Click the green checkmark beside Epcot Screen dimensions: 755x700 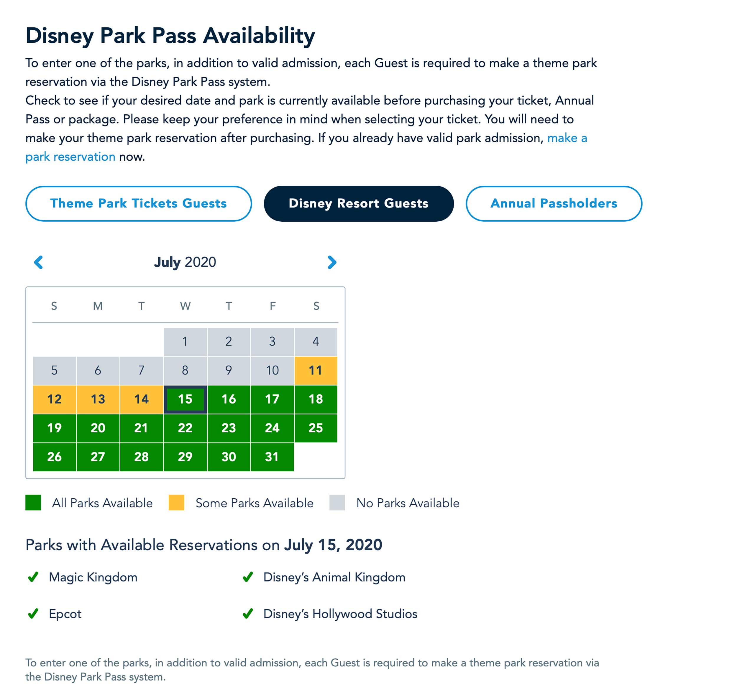[33, 614]
